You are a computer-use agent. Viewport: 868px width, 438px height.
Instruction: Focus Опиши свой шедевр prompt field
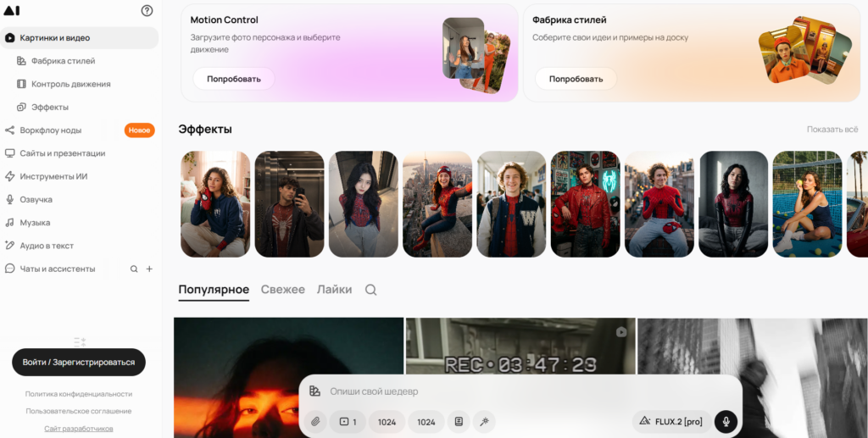[520, 391]
